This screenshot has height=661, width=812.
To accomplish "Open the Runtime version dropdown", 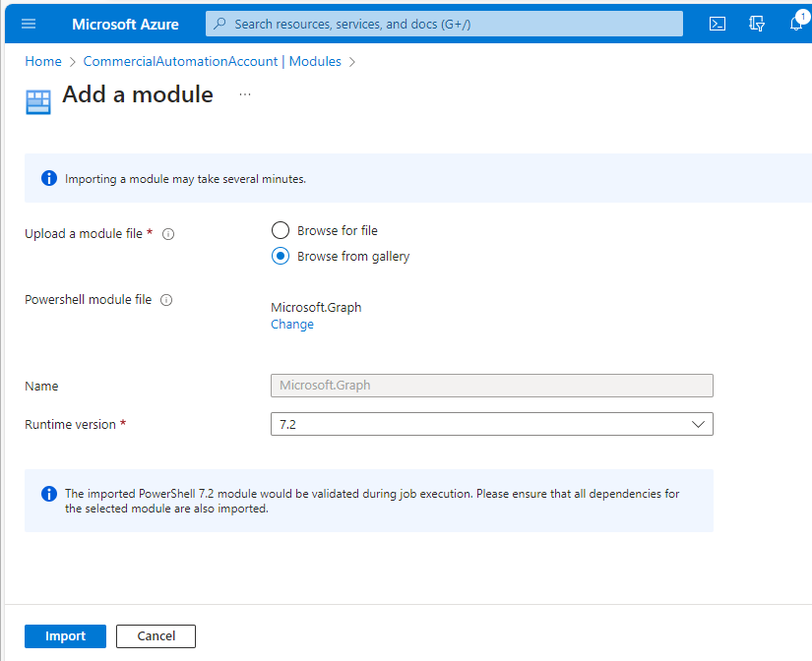I will click(x=698, y=424).
